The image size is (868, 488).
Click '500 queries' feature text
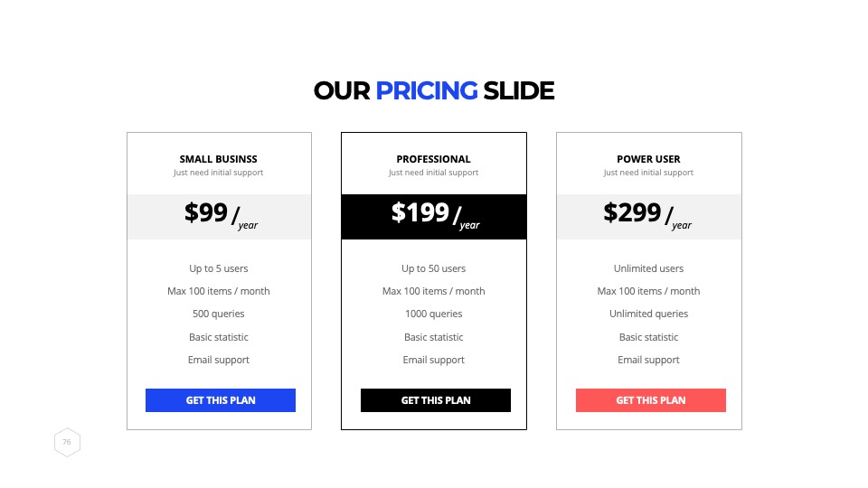(x=219, y=314)
